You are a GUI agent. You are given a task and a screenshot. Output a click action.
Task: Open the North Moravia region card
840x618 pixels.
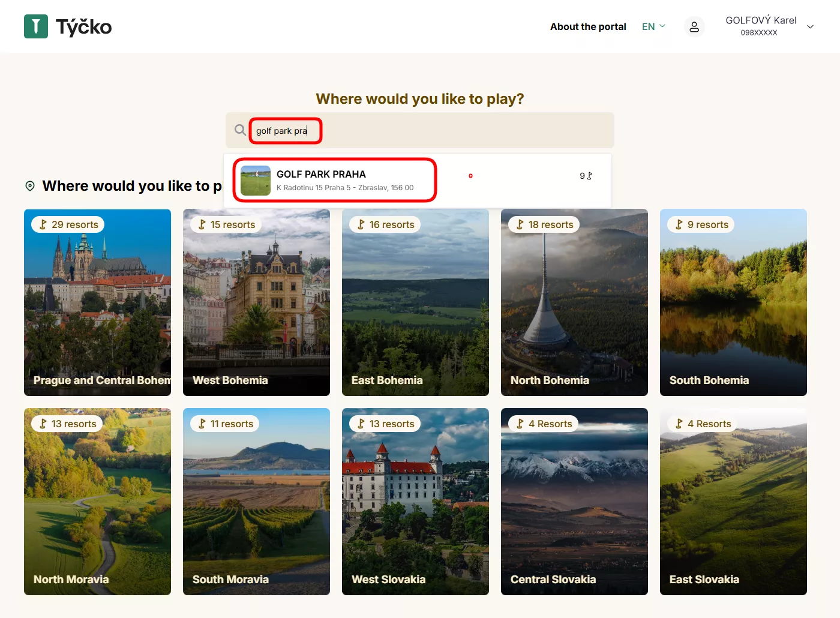97,502
